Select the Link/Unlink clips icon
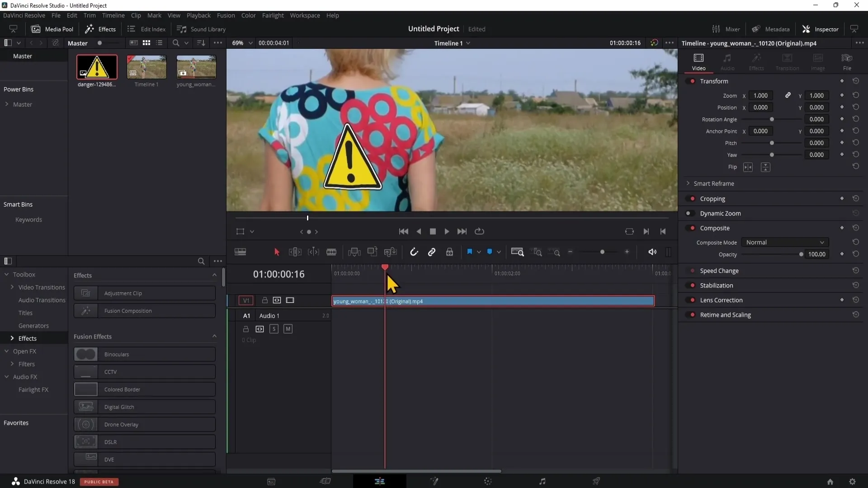868x488 pixels. [x=432, y=251]
